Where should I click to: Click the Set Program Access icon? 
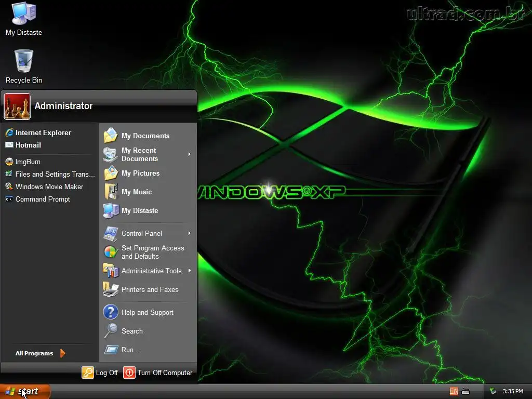(x=111, y=252)
